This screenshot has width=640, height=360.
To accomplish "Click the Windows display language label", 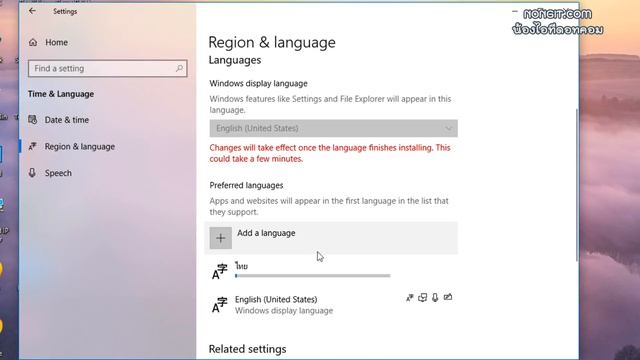I will click(x=258, y=83).
